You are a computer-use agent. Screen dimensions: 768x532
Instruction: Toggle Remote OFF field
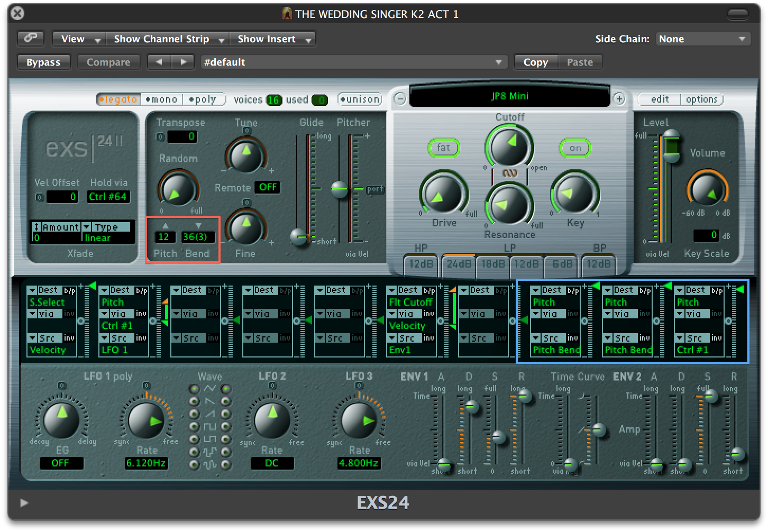click(x=268, y=187)
